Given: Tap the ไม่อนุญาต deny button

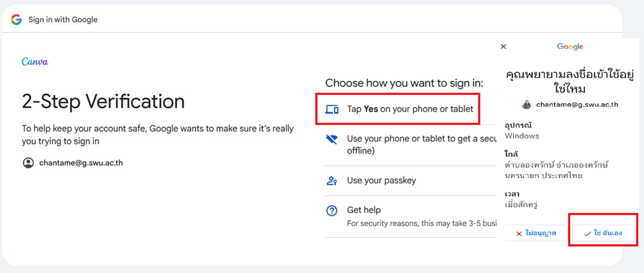Looking at the screenshot, I should 536,233.
